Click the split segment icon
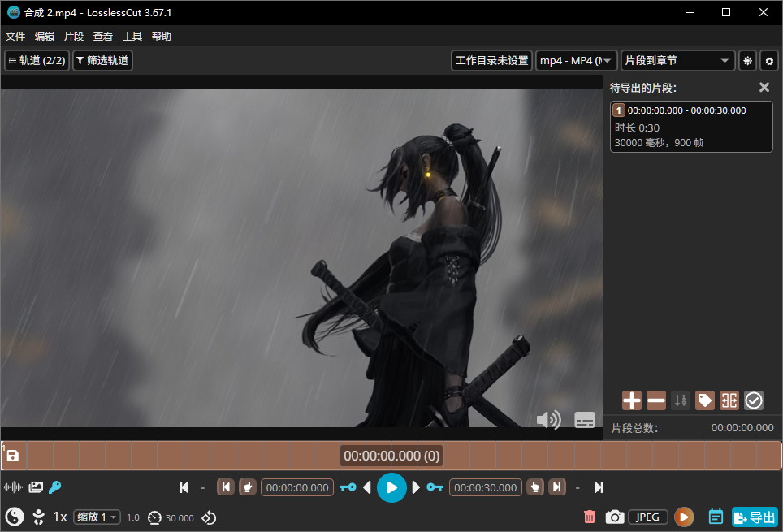The width and height of the screenshot is (783, 532). (729, 400)
